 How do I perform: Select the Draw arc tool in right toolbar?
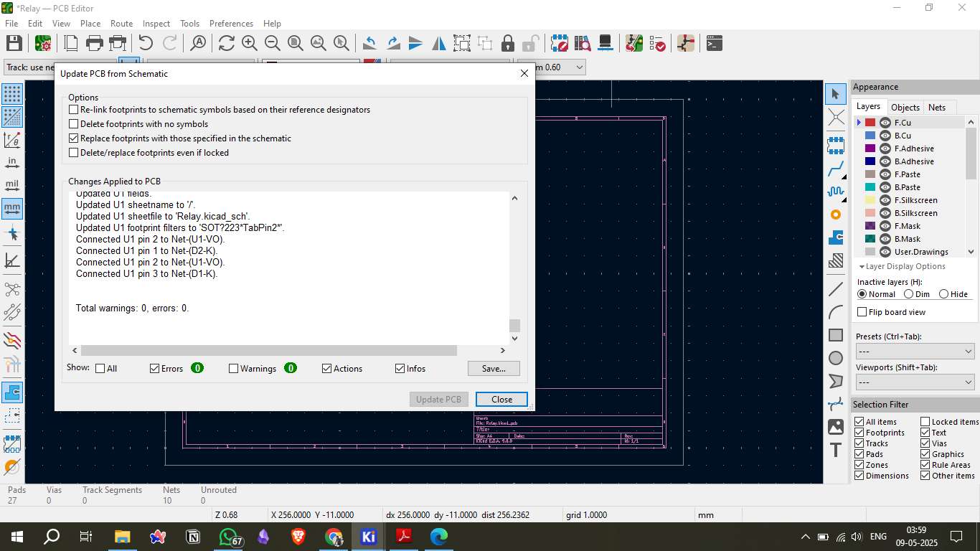click(x=836, y=312)
